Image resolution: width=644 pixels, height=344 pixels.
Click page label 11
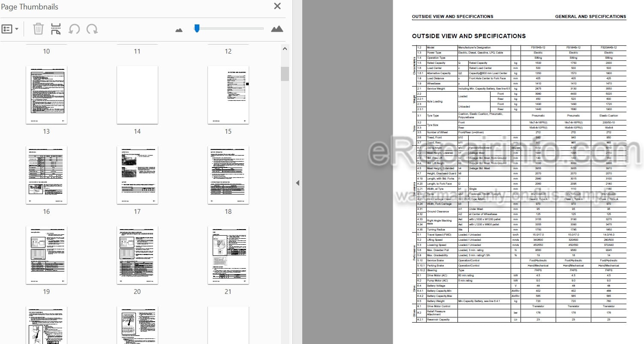tap(137, 51)
